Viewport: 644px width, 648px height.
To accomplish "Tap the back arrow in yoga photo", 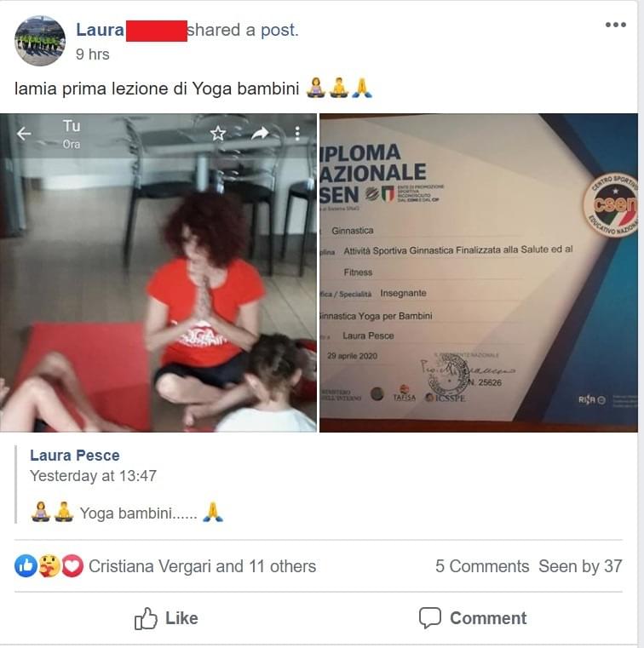I will pyautogui.click(x=24, y=133).
